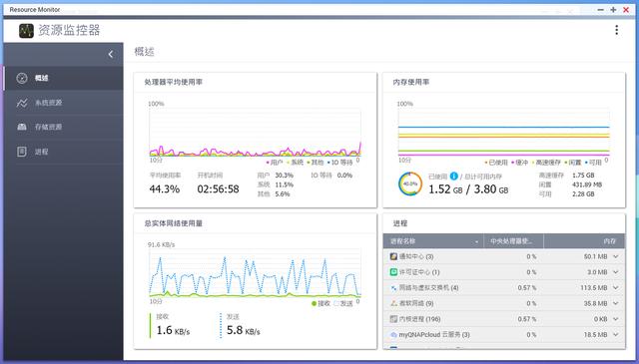
Task: Click the 存储资源 storage icon in sidebar
Action: [22, 127]
